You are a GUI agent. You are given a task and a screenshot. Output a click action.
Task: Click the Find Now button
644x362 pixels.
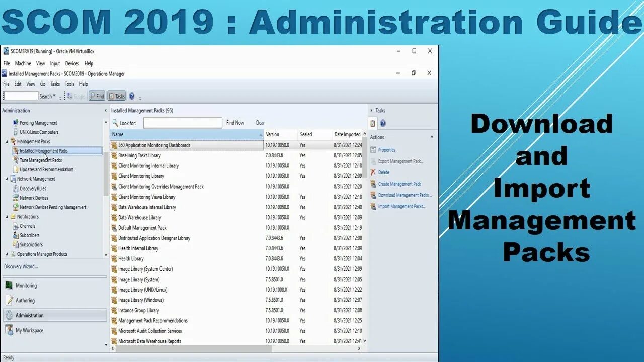(x=235, y=123)
